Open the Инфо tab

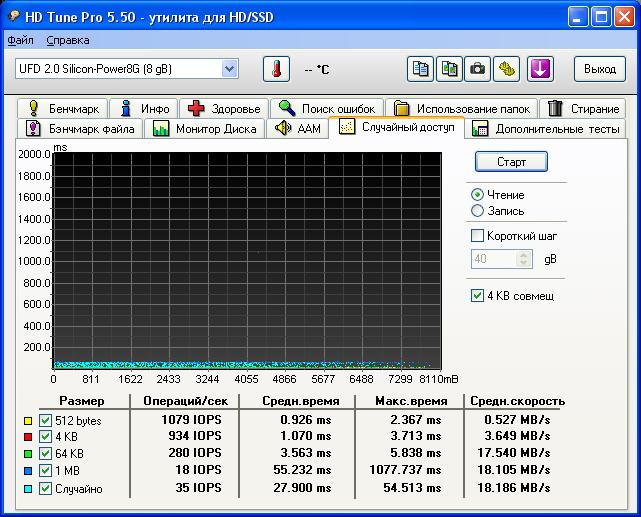pos(143,109)
